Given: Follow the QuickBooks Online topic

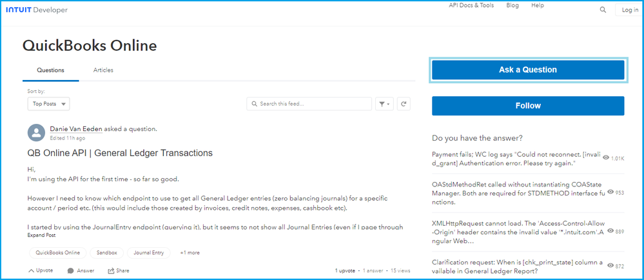Looking at the screenshot, I should click(527, 105).
